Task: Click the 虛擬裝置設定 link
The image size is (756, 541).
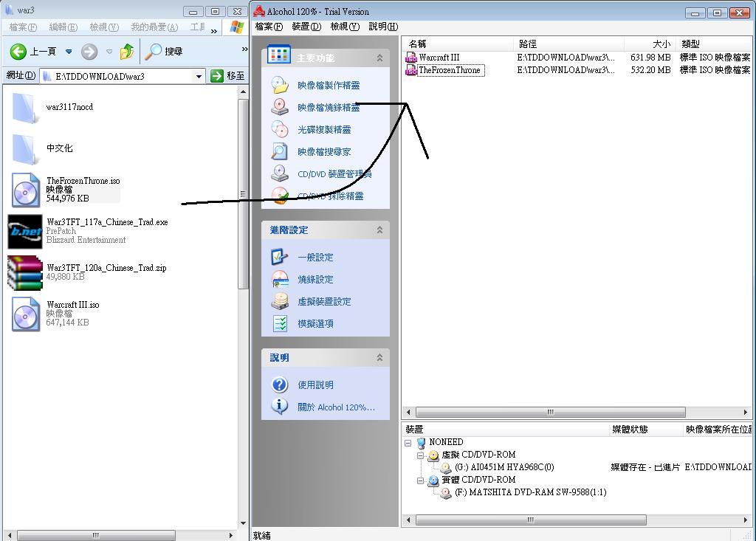Action: point(325,302)
